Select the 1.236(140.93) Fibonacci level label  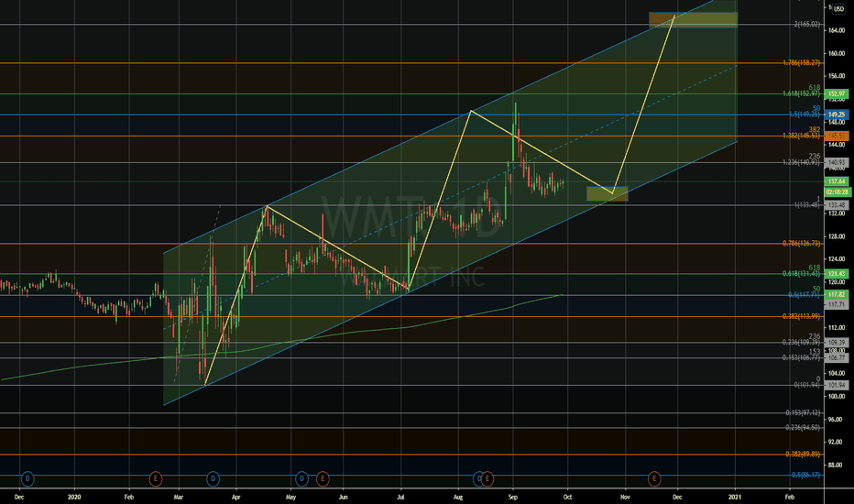click(801, 162)
